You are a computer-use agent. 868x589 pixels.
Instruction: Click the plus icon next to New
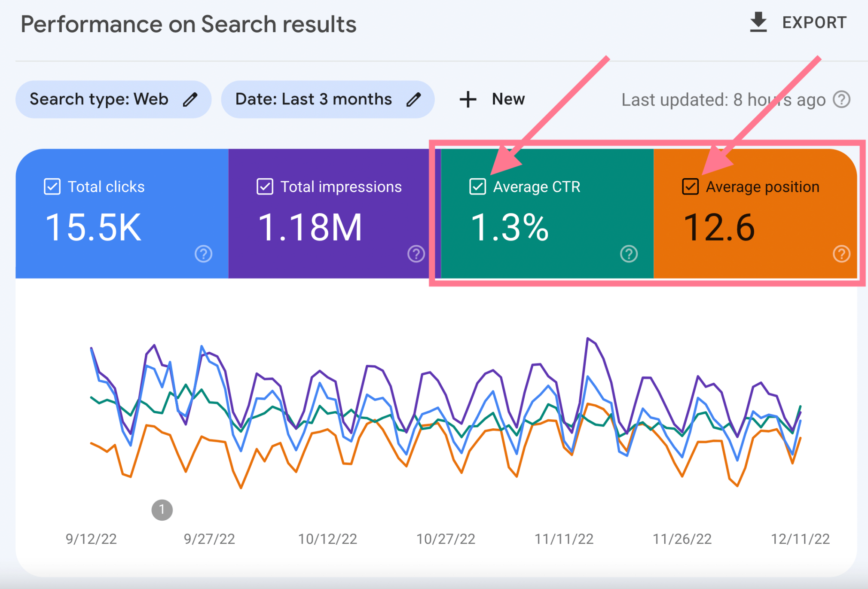467,99
